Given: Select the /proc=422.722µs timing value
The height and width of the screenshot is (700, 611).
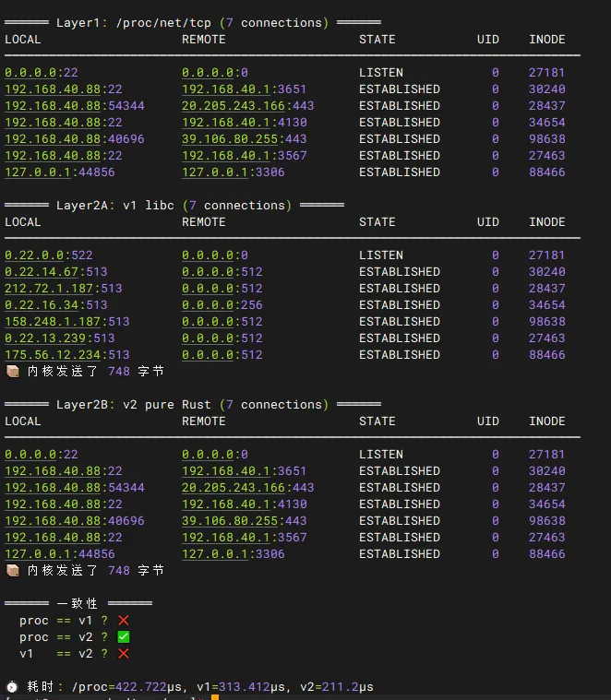Looking at the screenshot, I should [x=126, y=686].
